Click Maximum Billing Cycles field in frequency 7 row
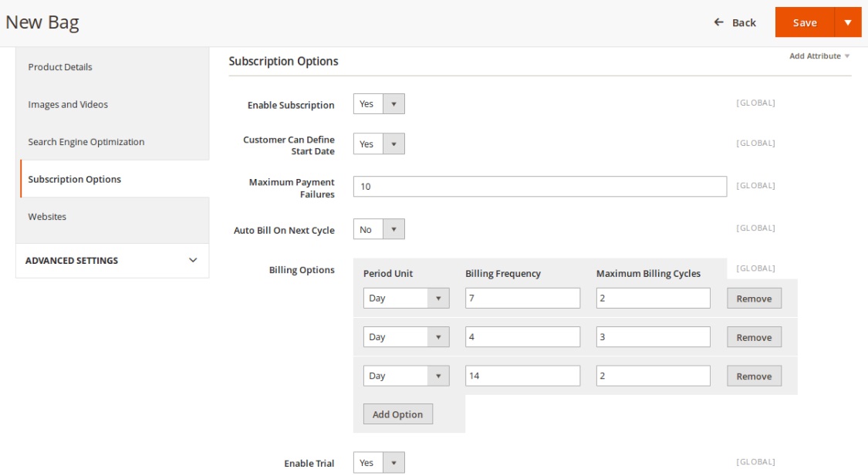 pos(654,298)
